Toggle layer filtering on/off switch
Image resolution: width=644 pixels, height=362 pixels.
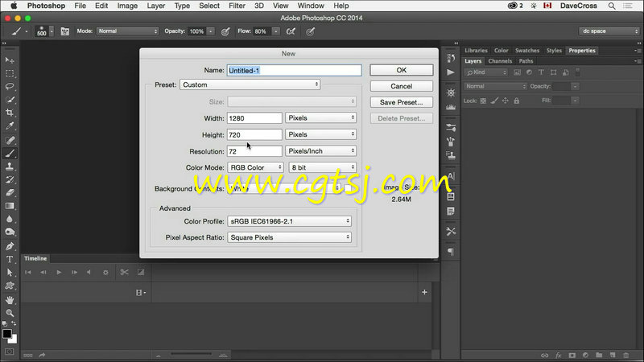(x=577, y=72)
